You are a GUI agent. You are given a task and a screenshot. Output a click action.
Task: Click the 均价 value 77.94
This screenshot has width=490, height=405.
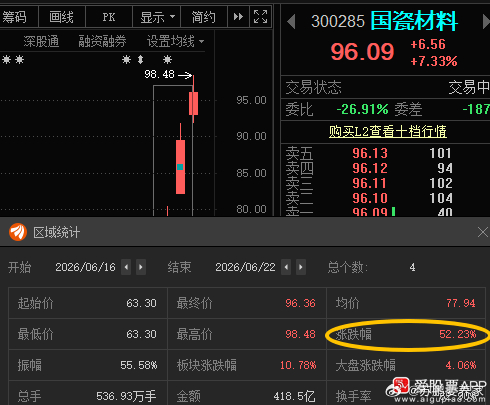click(x=461, y=303)
